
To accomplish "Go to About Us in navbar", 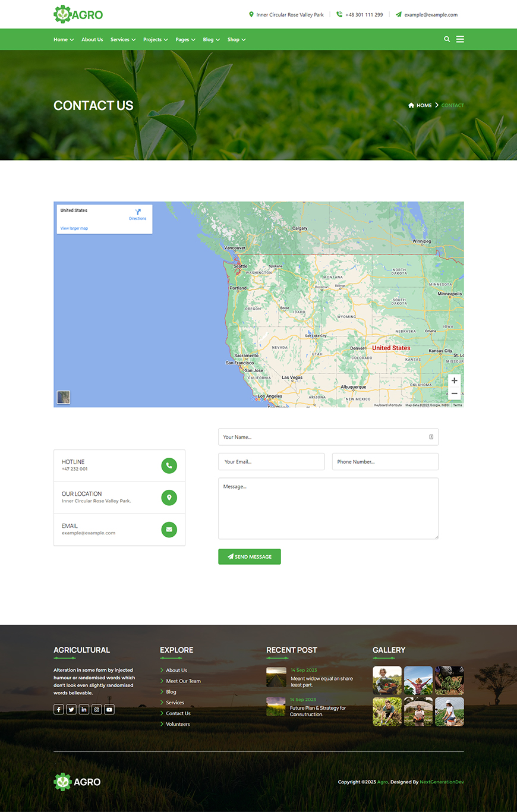I will pyautogui.click(x=92, y=40).
